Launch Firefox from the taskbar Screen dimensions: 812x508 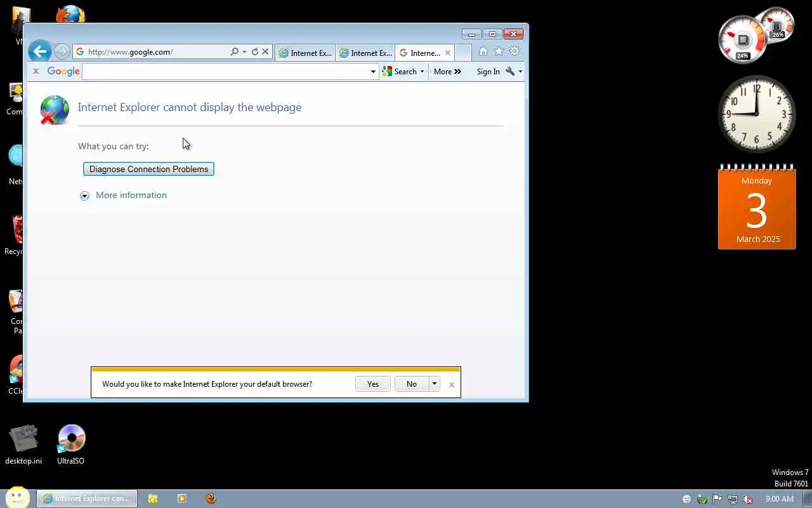point(211,498)
